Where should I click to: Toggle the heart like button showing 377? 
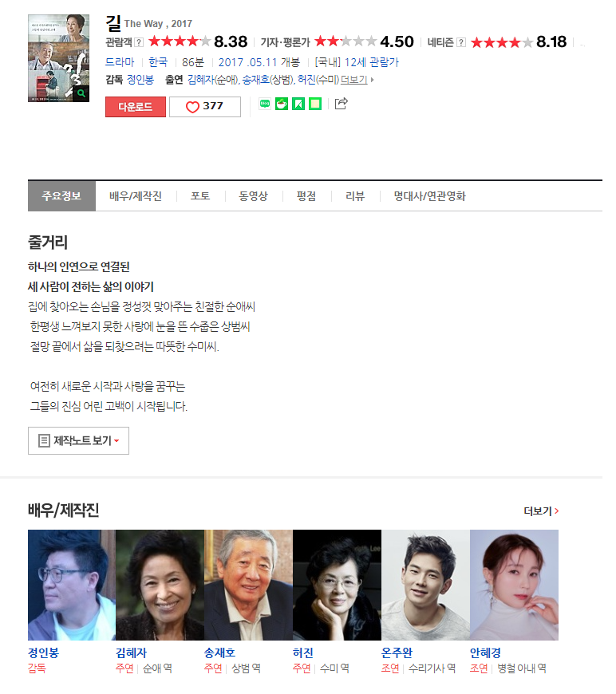pos(205,107)
